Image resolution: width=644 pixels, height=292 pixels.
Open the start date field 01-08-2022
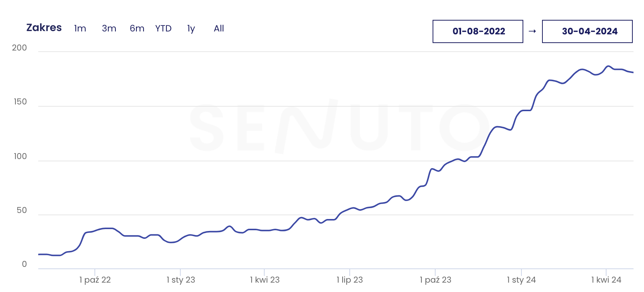(x=478, y=31)
